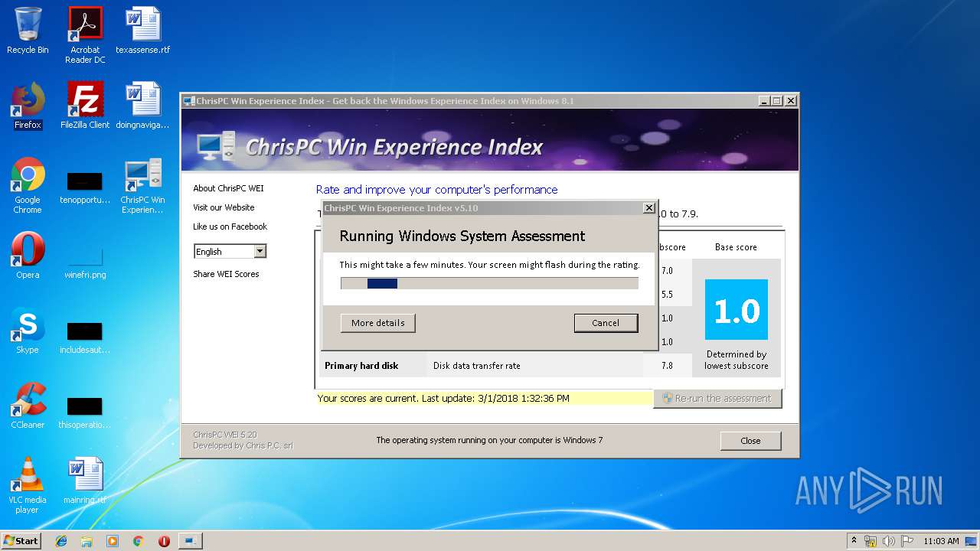980x551 pixels.
Task: Launch Google Chrome desktop shortcut
Action: click(28, 186)
